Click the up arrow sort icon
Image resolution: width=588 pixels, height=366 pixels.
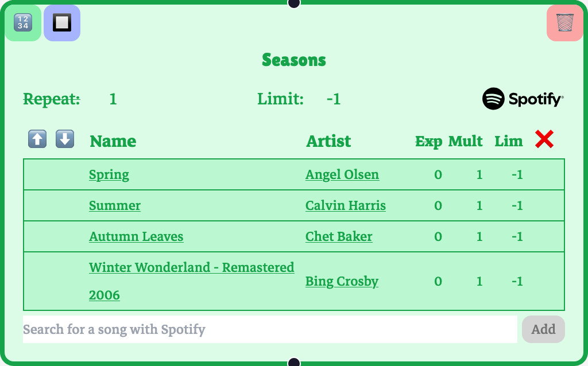37,139
